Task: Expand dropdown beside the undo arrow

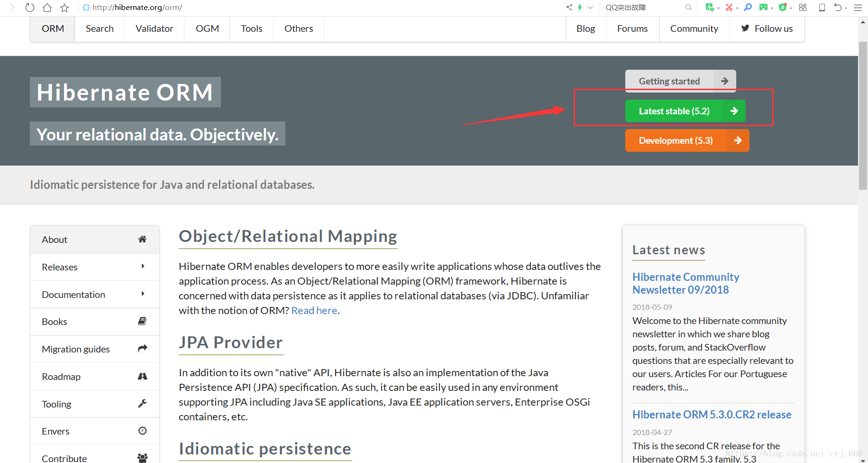Action: click(x=846, y=8)
